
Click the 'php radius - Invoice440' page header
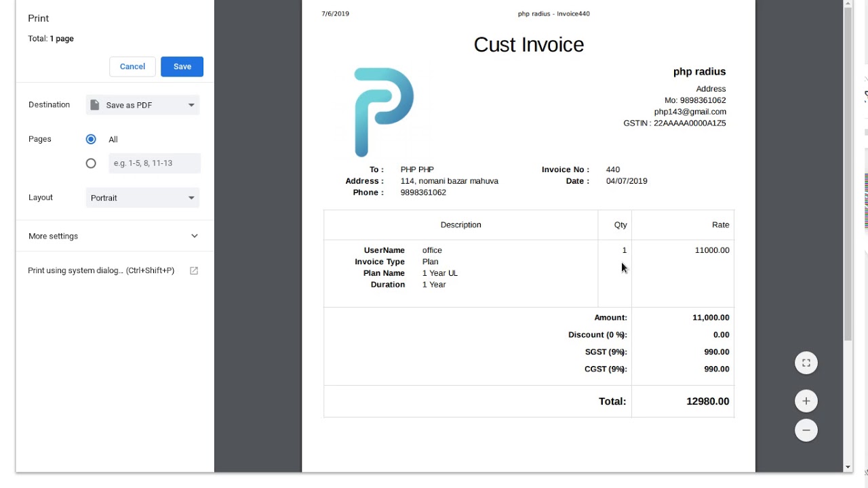(554, 14)
